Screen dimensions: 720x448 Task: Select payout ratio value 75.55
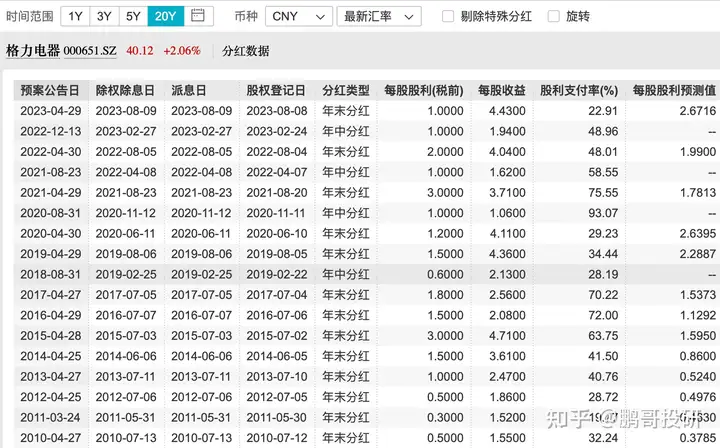pos(603,193)
